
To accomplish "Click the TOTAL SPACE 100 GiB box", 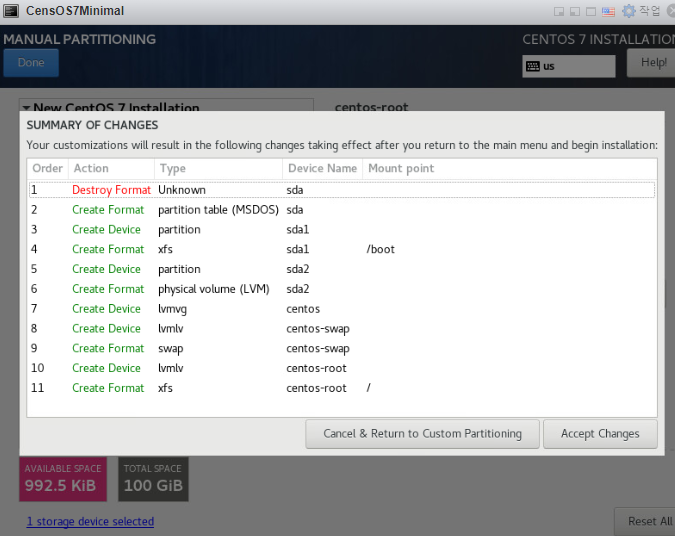I will pos(153,479).
